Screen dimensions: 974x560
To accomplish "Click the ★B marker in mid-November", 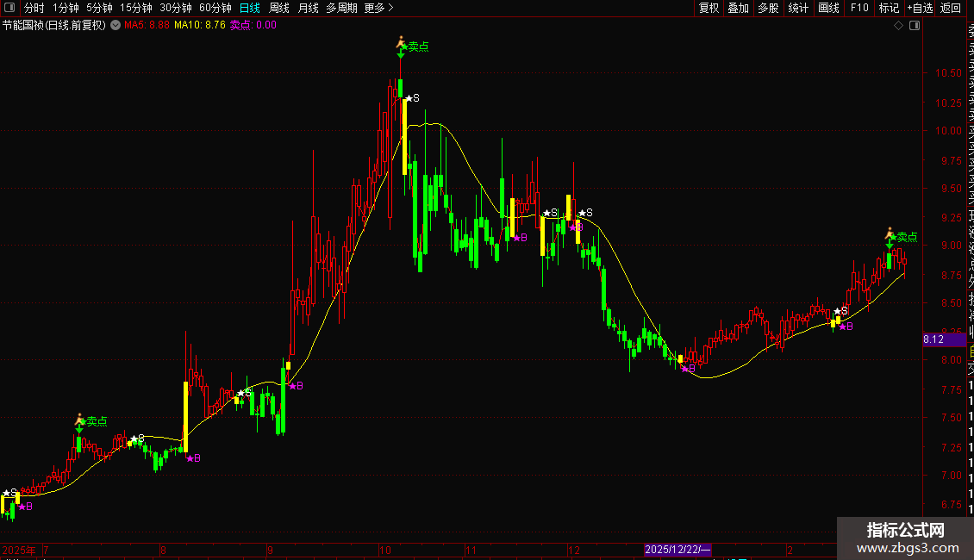I will (520, 238).
